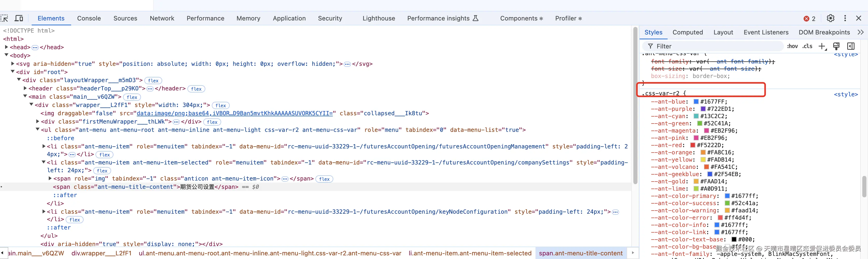Activate the inspect element picker icon

(x=5, y=18)
